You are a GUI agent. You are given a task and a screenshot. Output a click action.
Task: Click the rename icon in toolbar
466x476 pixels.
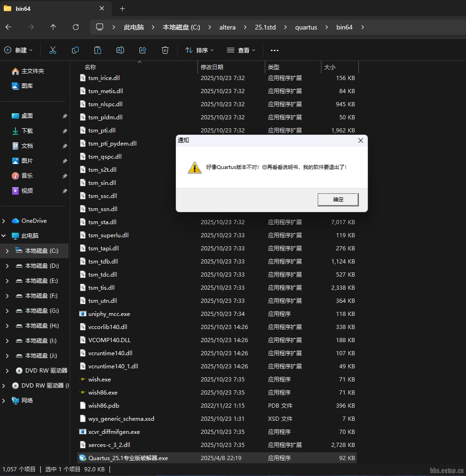tap(120, 50)
